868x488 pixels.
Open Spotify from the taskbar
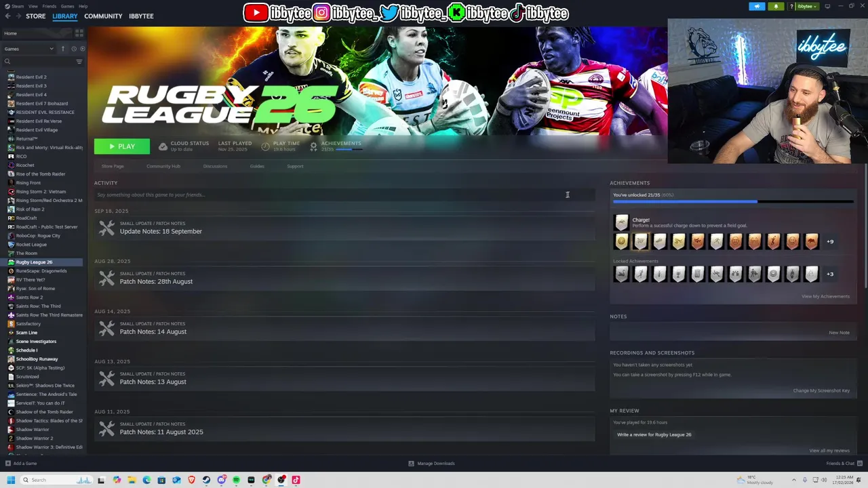click(x=236, y=480)
